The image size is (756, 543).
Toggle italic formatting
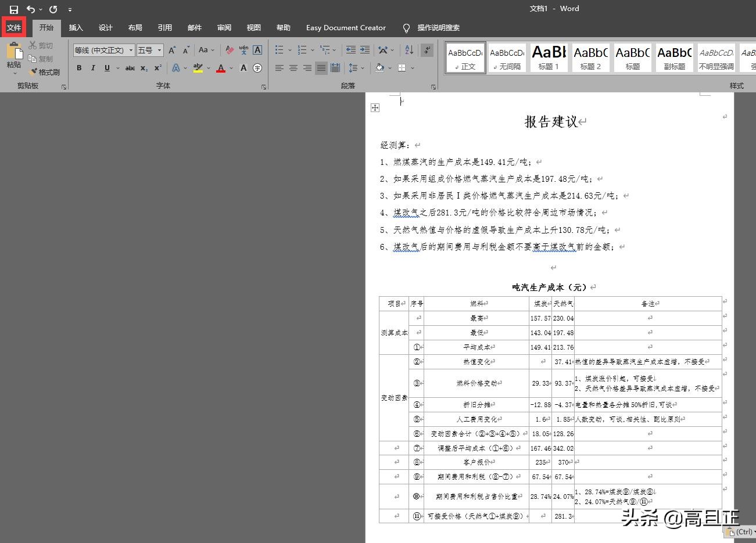pyautogui.click(x=93, y=68)
